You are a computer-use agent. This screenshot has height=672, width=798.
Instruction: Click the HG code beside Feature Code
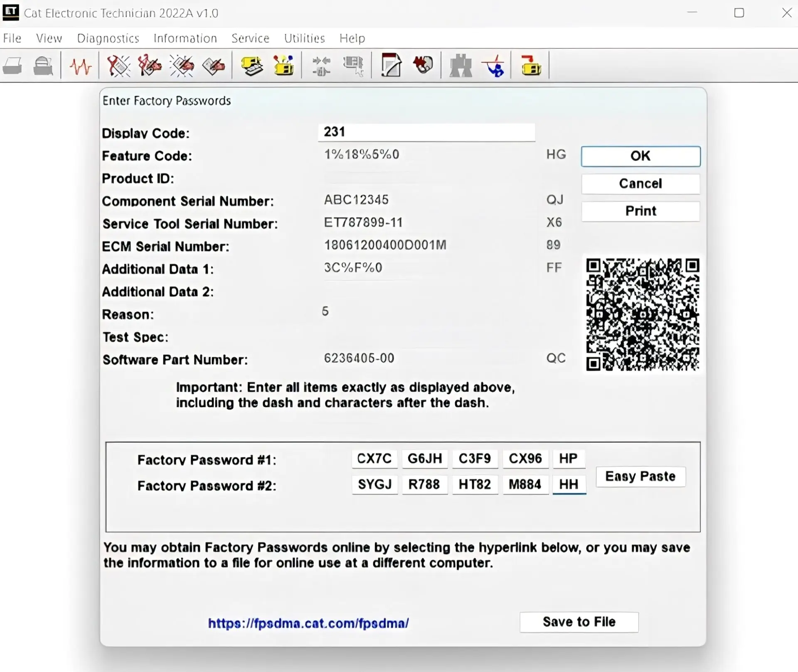pos(556,155)
